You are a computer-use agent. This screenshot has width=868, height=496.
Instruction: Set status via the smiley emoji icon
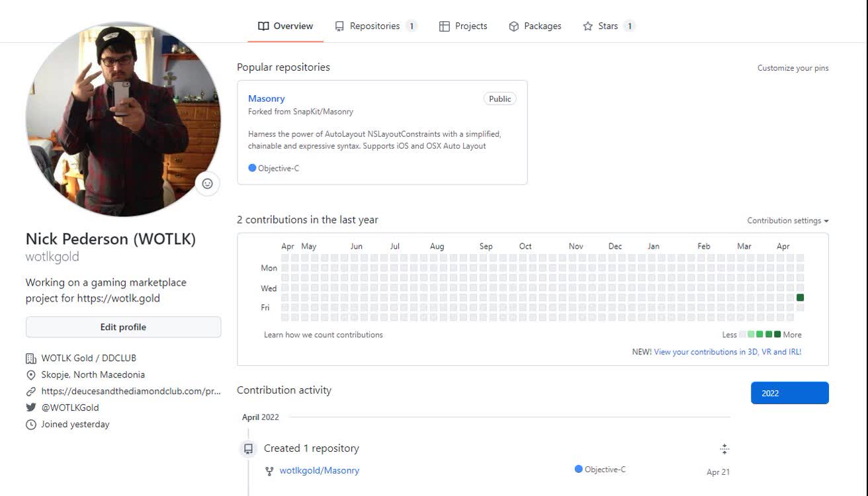pos(207,183)
